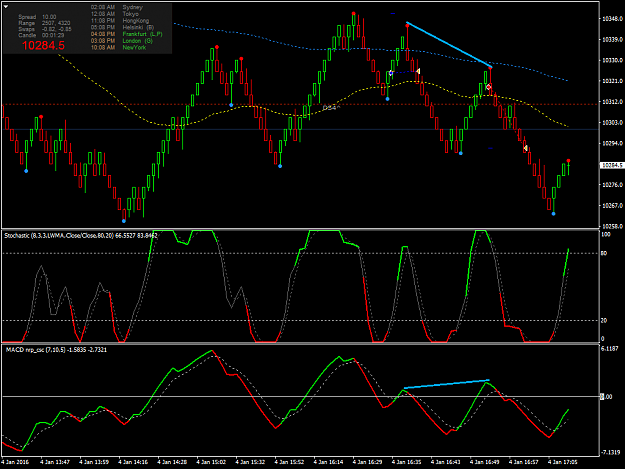Collapse the info panel using the white triangle
Image resolution: width=625 pixels, height=469 pixels.
click(6, 6)
